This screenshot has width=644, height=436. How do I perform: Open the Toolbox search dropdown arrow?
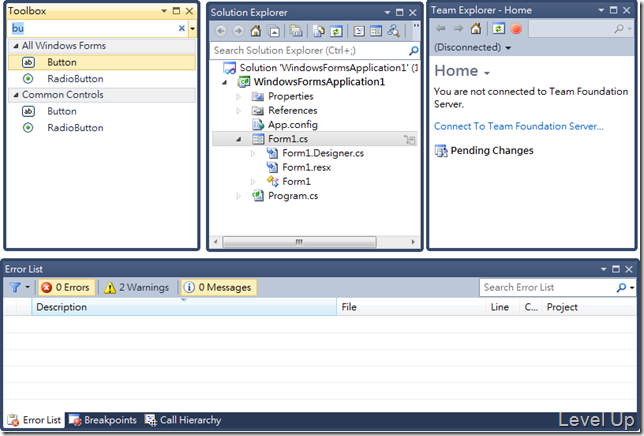click(192, 29)
